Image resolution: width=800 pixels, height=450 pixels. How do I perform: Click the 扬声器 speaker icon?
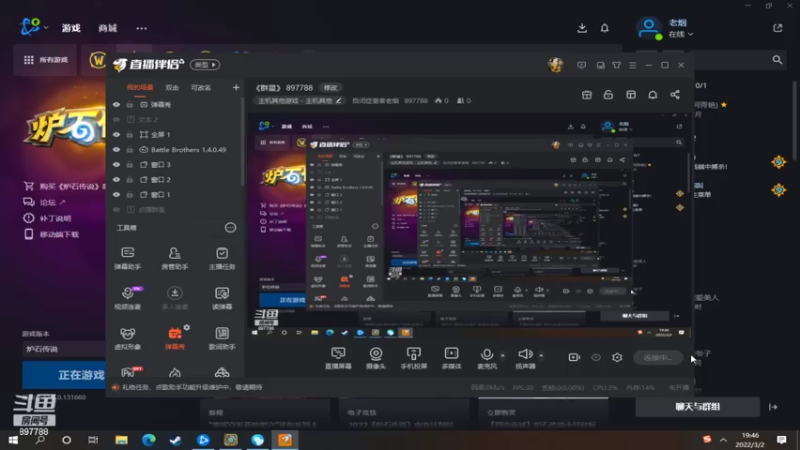[x=525, y=354]
